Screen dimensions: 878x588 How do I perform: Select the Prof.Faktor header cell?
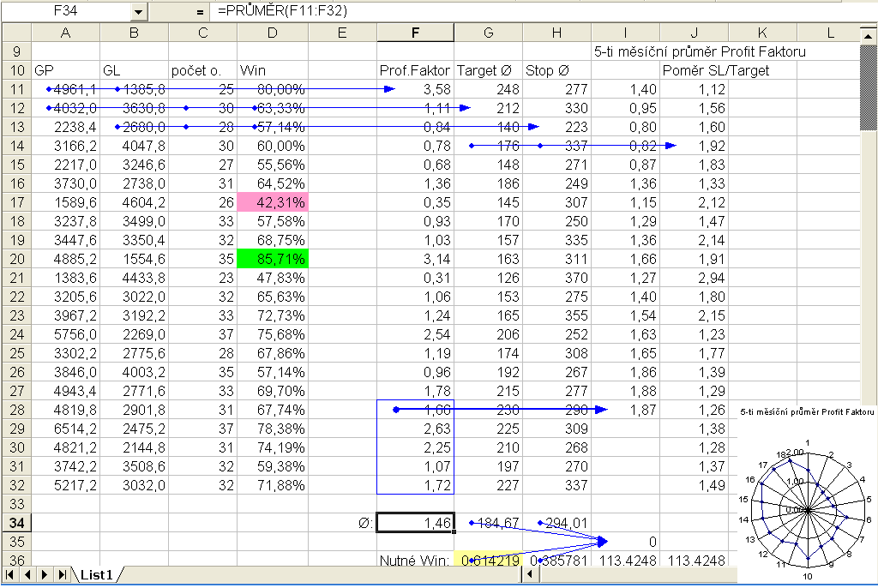point(415,70)
